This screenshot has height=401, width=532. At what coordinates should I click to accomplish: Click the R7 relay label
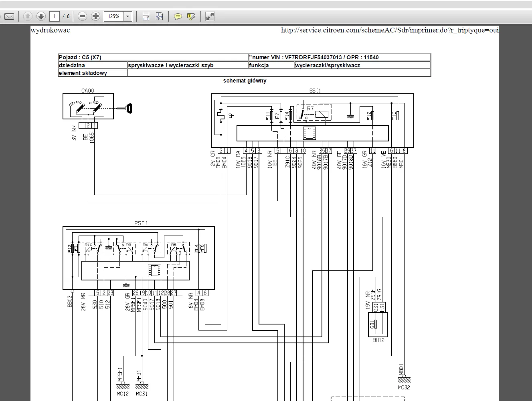point(310,109)
